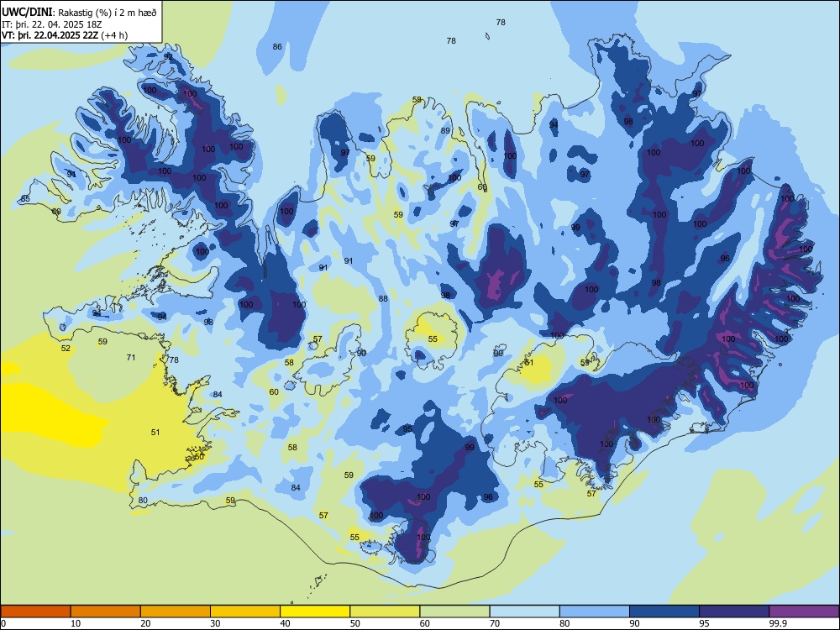Click the initial time line 'IT: þri. 22. 04. 2025 18Z'
Screen dimensions: 840x630
pos(54,24)
